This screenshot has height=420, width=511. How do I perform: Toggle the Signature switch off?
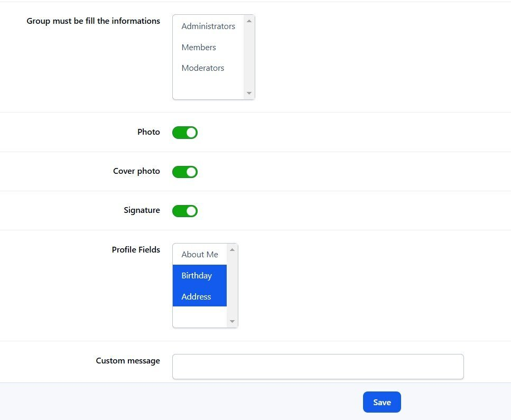pyautogui.click(x=185, y=211)
